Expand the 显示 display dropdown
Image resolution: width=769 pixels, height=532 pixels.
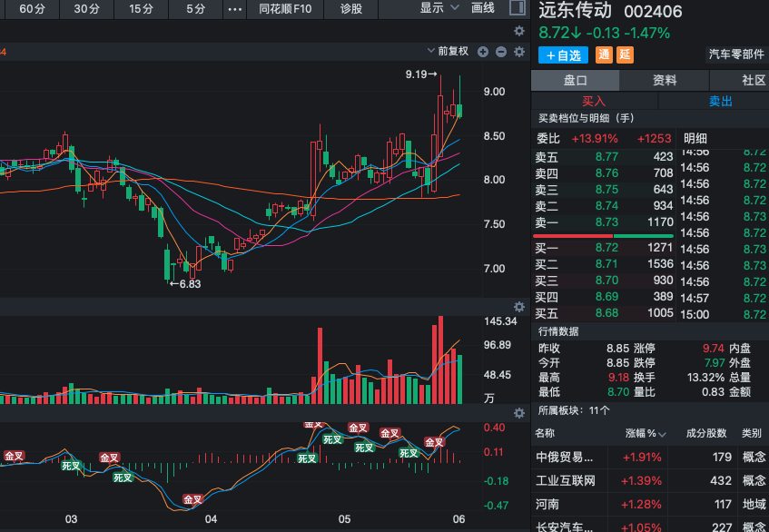pyautogui.click(x=439, y=8)
